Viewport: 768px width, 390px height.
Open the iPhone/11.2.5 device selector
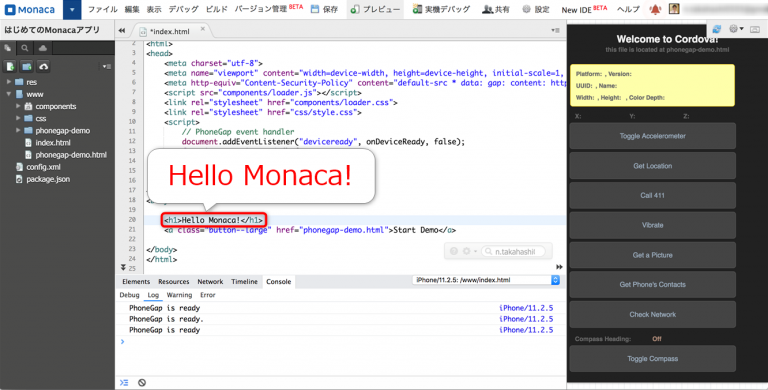click(486, 280)
